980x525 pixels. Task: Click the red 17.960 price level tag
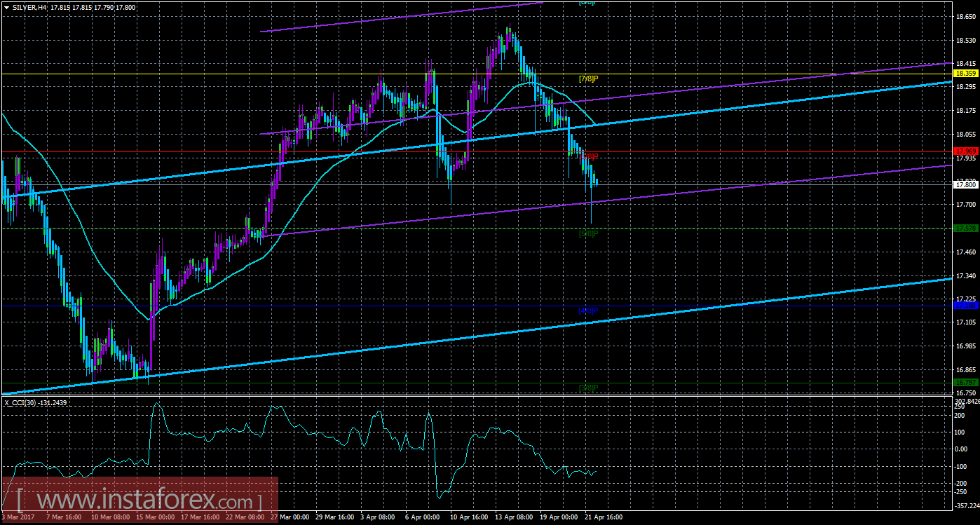(x=965, y=151)
